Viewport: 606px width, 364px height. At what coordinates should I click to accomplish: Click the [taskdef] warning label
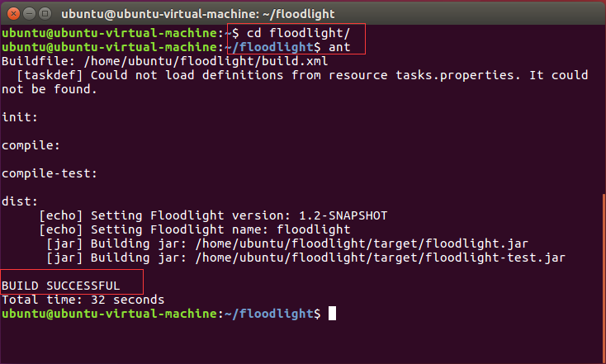(49, 75)
